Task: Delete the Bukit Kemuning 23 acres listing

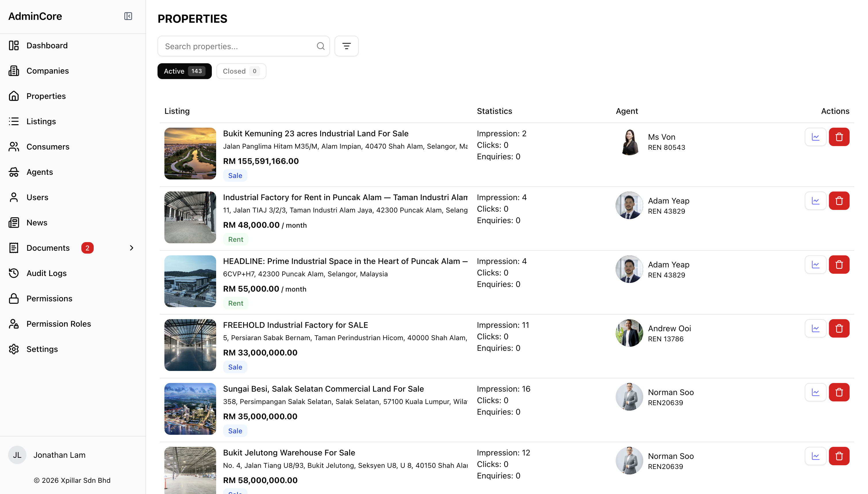Action: pos(839,137)
